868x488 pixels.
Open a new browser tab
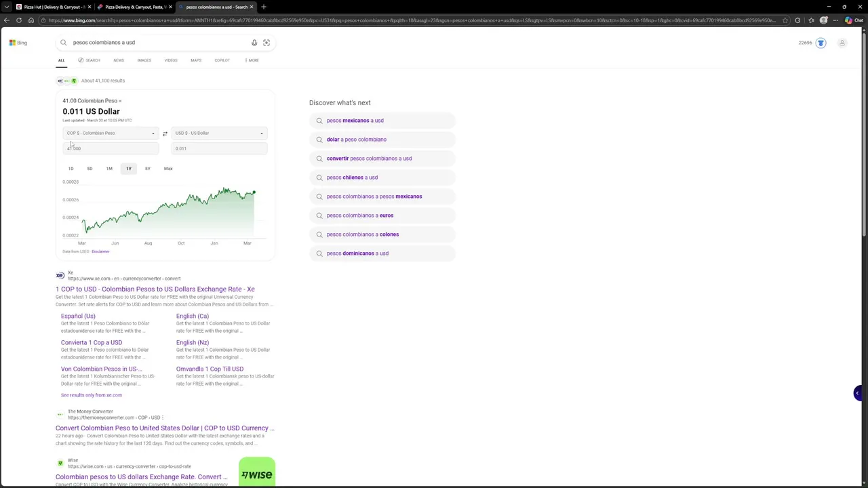264,7
